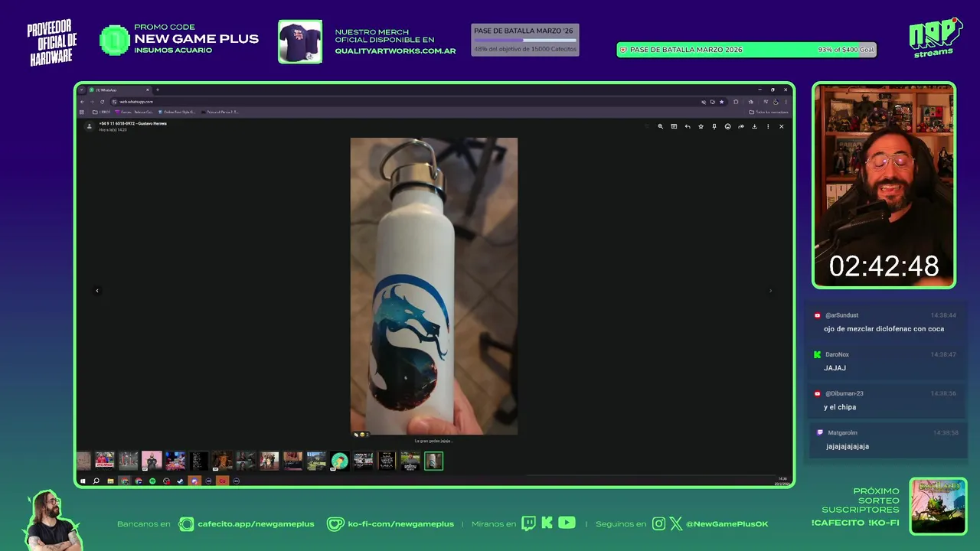Show the previous photo with left arrow
The height and width of the screenshot is (551, 980).
(x=97, y=291)
